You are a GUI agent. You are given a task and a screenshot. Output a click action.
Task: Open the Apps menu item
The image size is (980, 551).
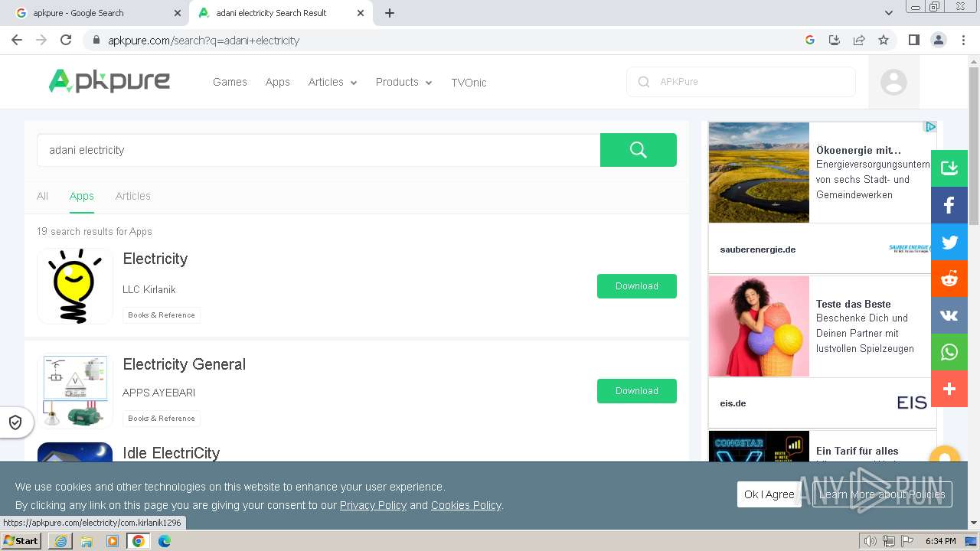coord(278,82)
